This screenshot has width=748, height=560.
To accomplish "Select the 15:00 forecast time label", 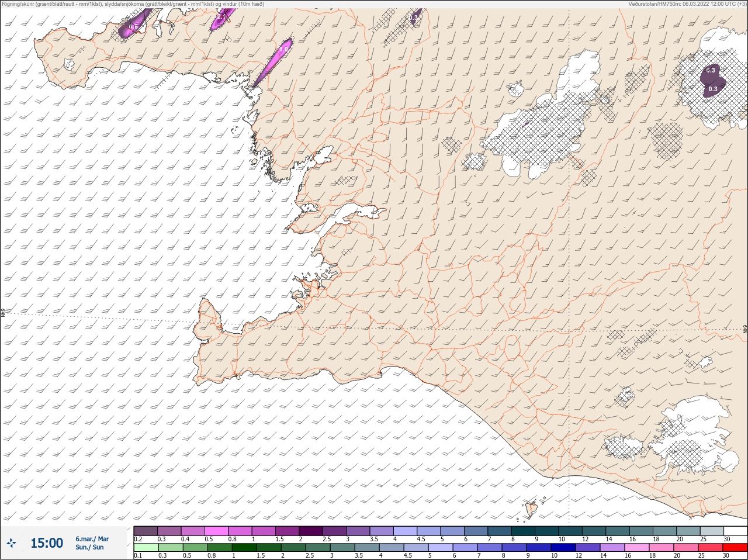I will 47,543.
